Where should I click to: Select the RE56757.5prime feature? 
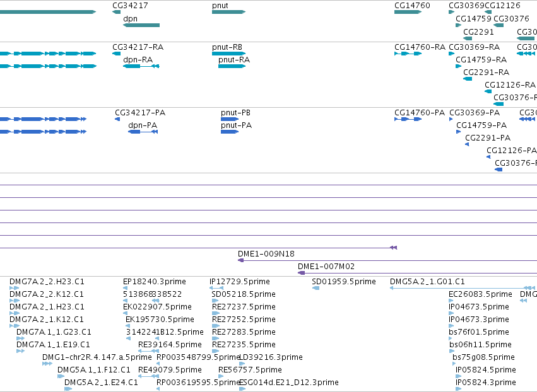pos(221,376)
